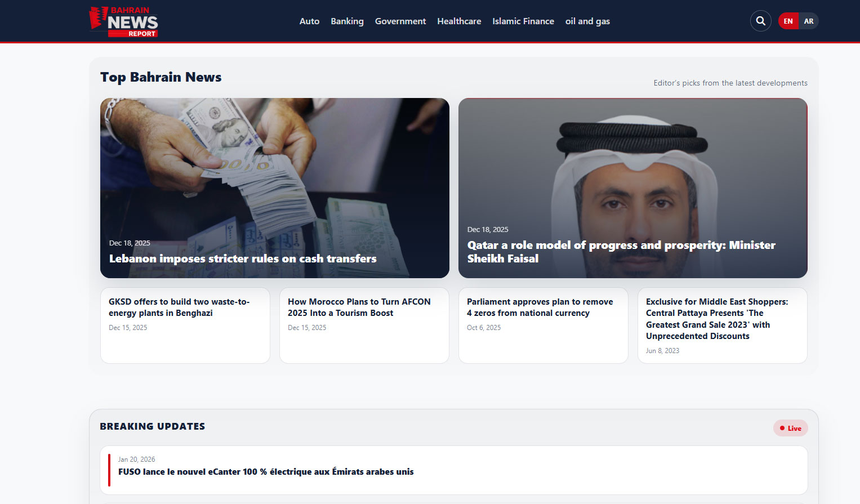This screenshot has width=860, height=504.
Task: Open the Lebanon cash transfers headline
Action: click(243, 258)
